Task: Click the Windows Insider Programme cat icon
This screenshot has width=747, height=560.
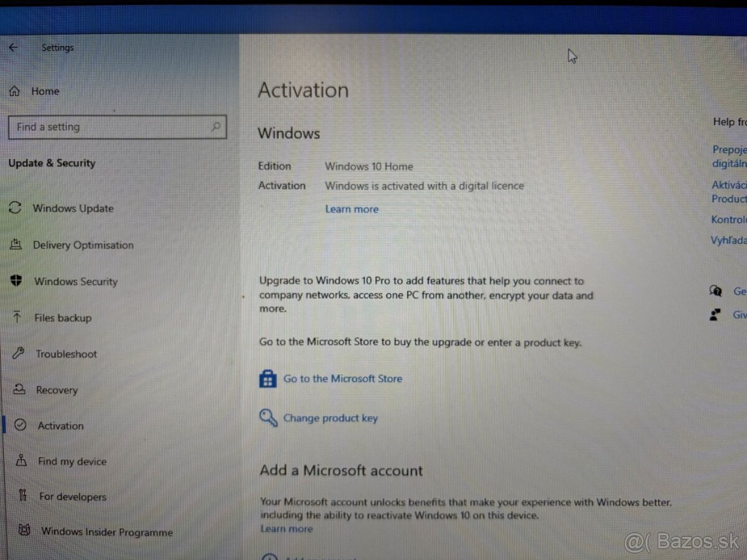Action: [24, 531]
